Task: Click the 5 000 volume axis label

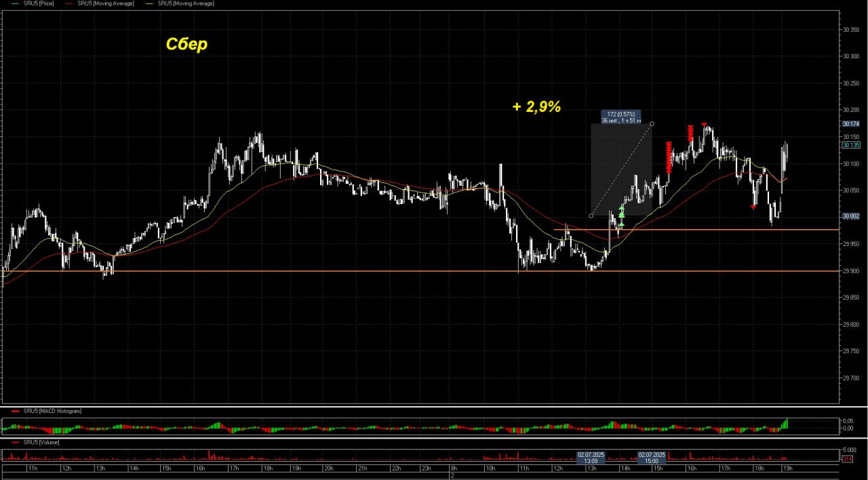Action: click(849, 450)
